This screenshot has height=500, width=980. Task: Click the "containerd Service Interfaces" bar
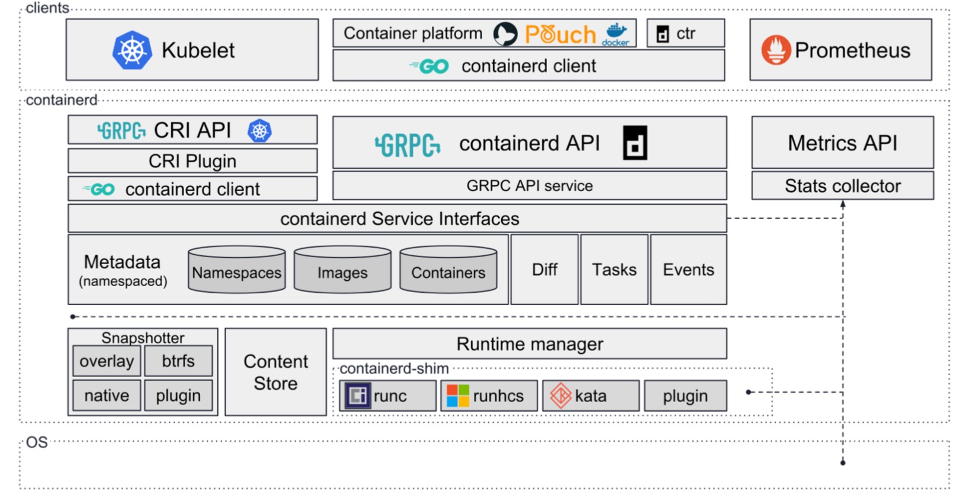click(397, 219)
